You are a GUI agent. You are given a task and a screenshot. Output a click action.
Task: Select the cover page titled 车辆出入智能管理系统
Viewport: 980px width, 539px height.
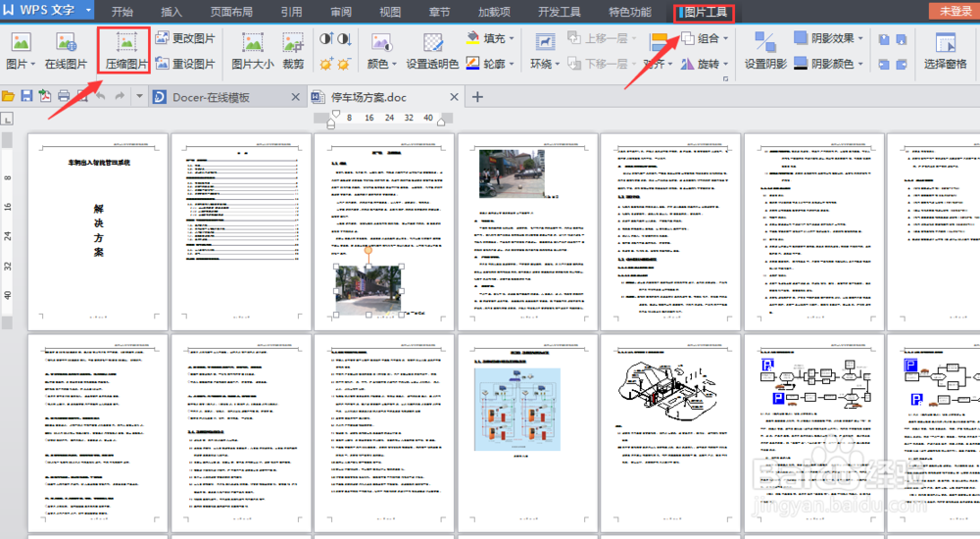pyautogui.click(x=98, y=231)
